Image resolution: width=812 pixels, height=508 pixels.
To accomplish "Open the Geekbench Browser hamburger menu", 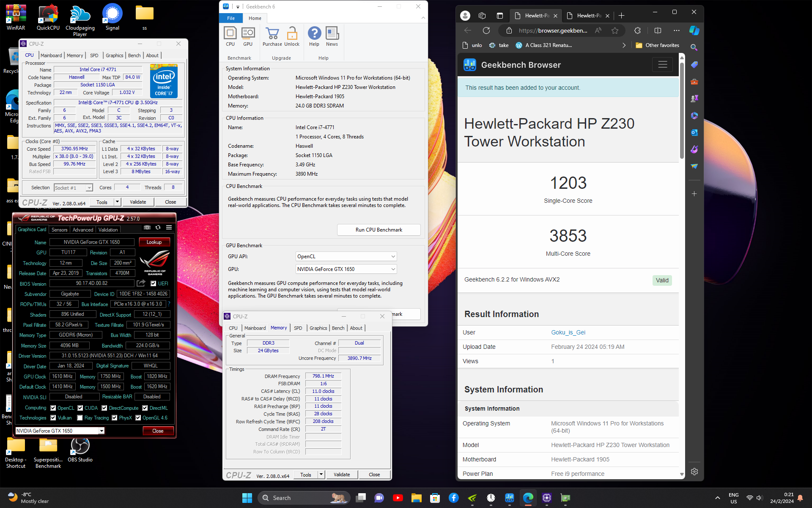I will pyautogui.click(x=662, y=64).
